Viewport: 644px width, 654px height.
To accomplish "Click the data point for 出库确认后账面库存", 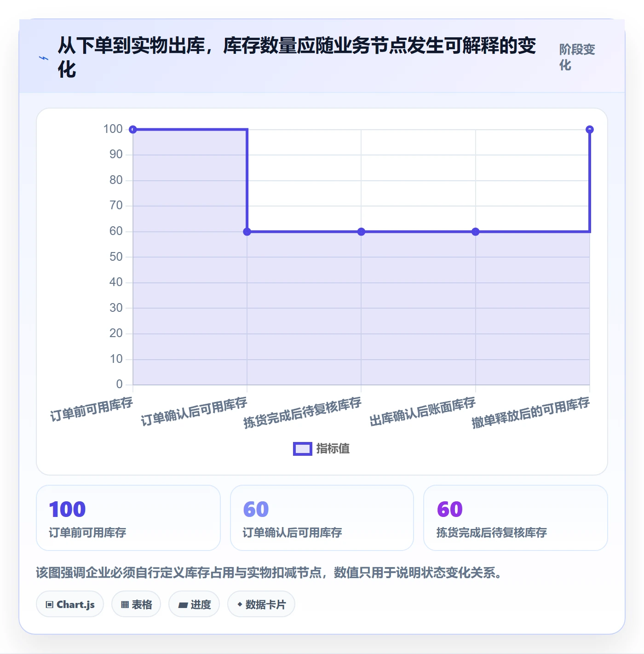I will (476, 232).
